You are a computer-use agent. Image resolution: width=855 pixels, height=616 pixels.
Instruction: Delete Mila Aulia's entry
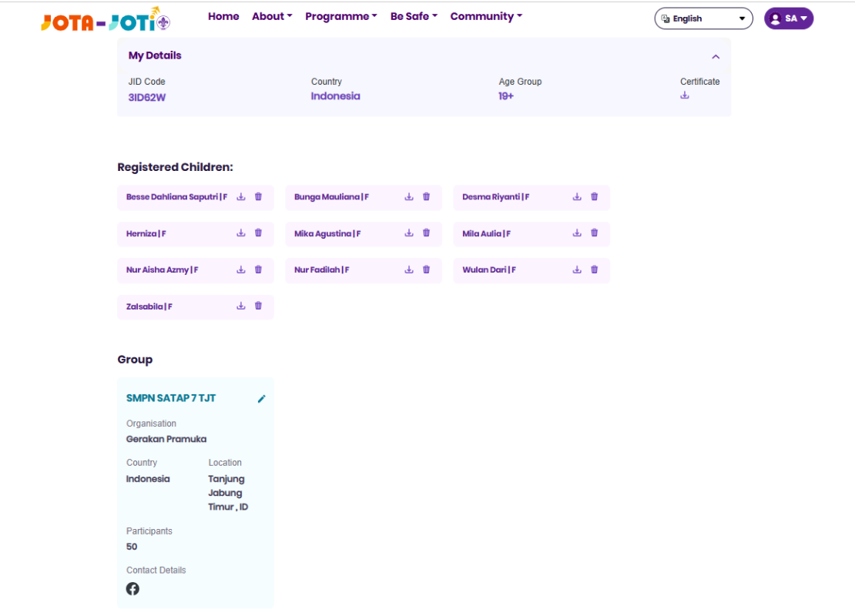click(x=594, y=233)
